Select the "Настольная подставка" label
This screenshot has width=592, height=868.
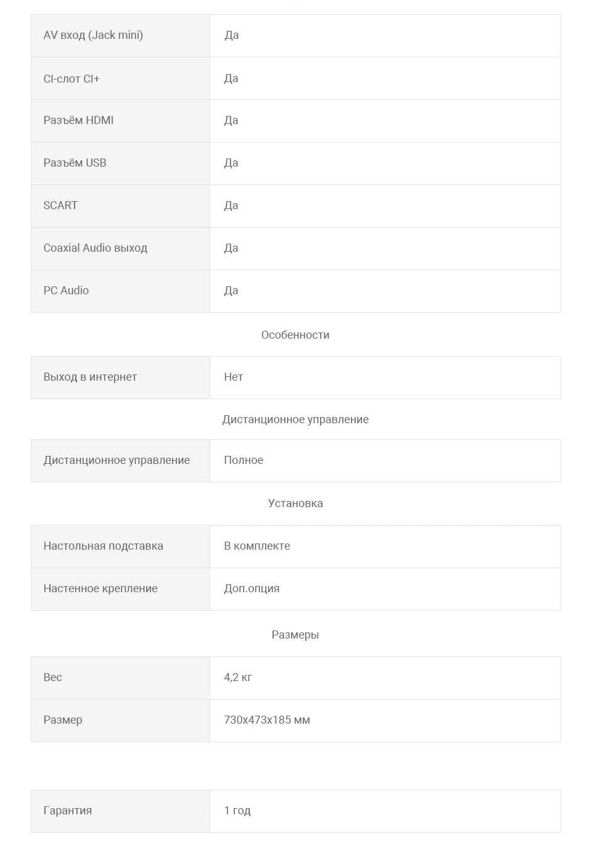pos(103,546)
